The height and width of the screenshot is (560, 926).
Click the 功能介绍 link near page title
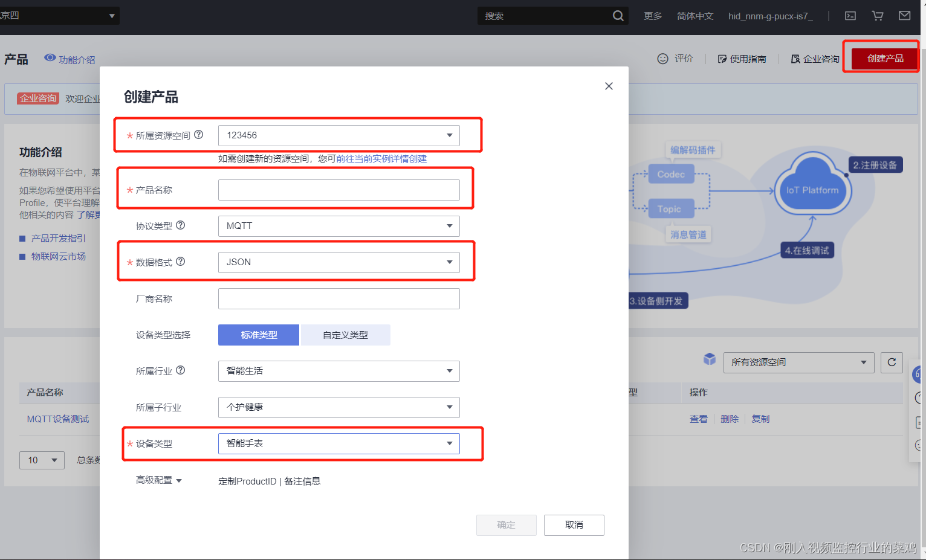[77, 60]
